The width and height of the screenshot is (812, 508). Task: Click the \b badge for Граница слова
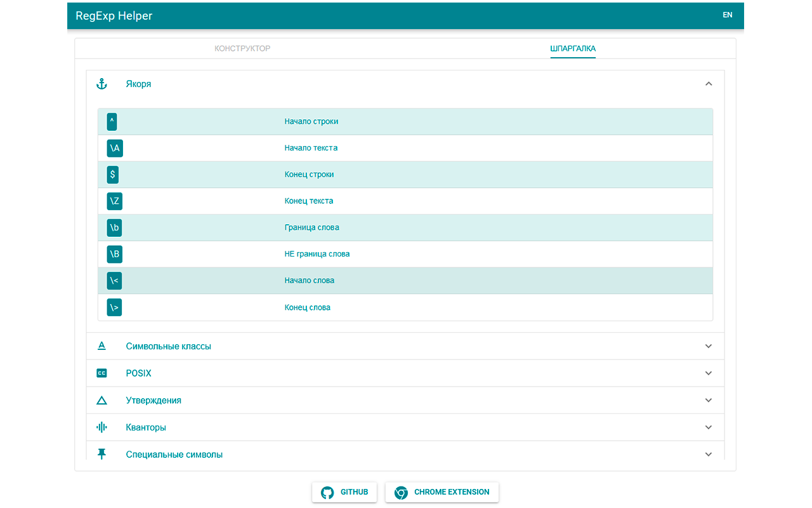[114, 227]
